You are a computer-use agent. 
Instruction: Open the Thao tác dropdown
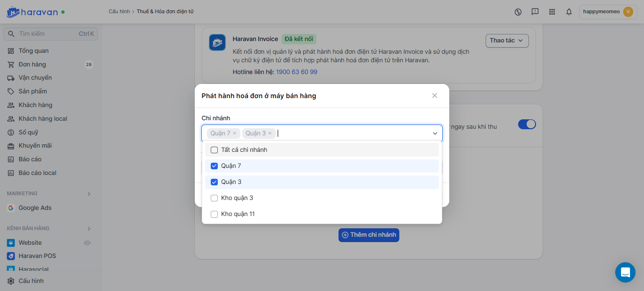(x=507, y=41)
